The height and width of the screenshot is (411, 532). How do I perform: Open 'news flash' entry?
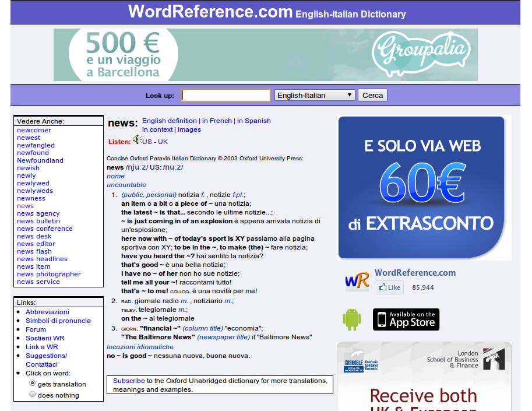(34, 251)
